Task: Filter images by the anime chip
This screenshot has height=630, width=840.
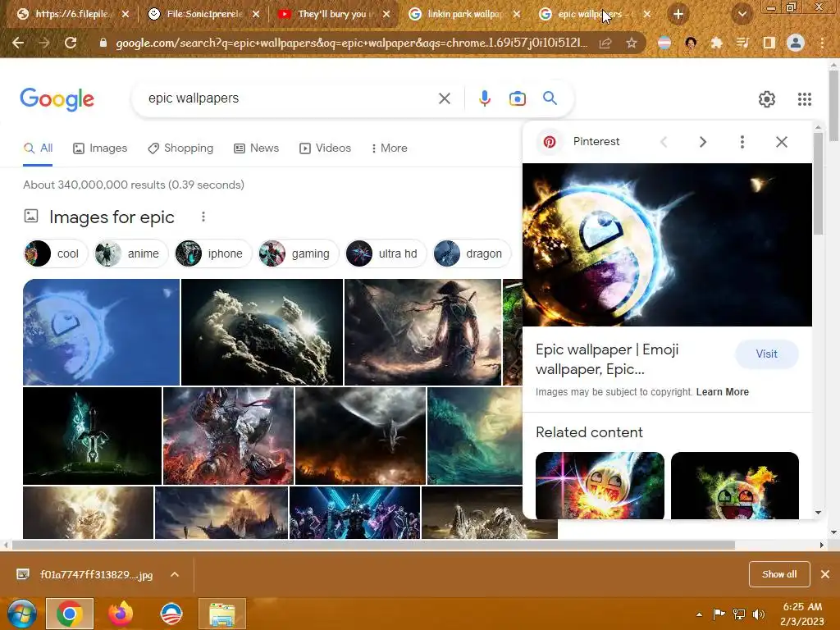Action: click(130, 253)
